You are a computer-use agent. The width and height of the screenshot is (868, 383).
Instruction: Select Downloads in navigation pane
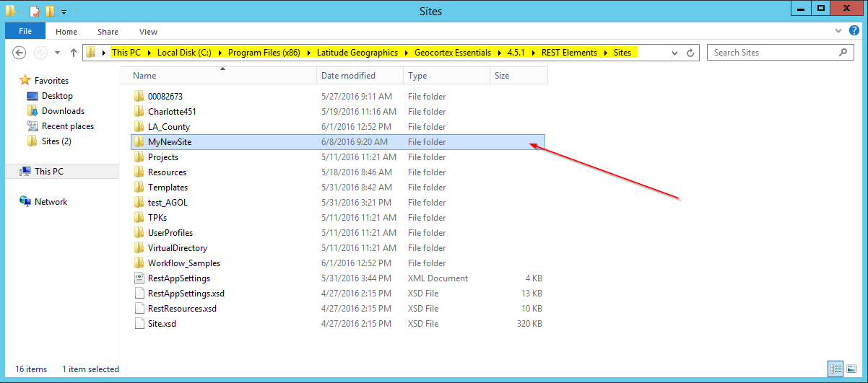click(63, 111)
